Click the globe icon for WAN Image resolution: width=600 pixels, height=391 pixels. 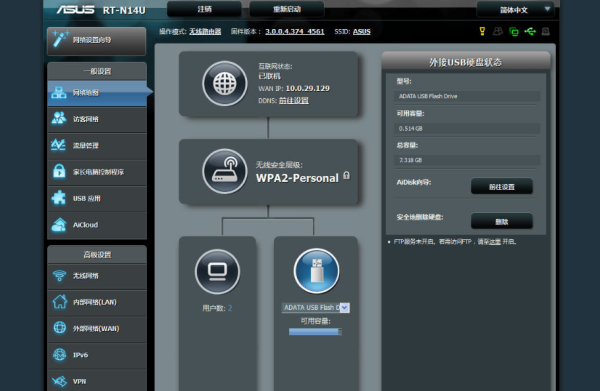click(x=60, y=327)
